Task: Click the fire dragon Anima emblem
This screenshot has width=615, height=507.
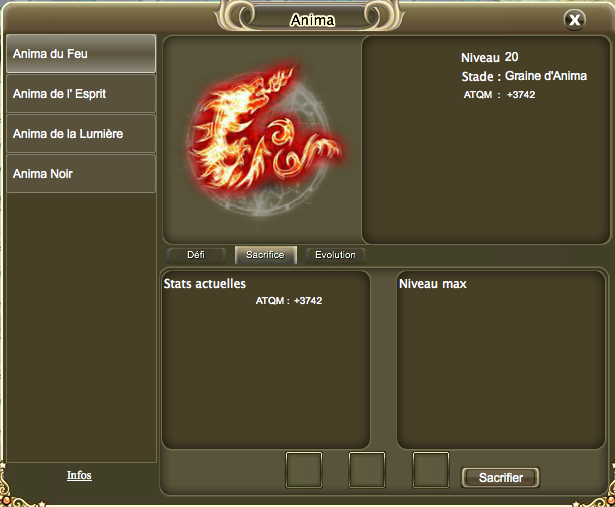Action: 264,139
